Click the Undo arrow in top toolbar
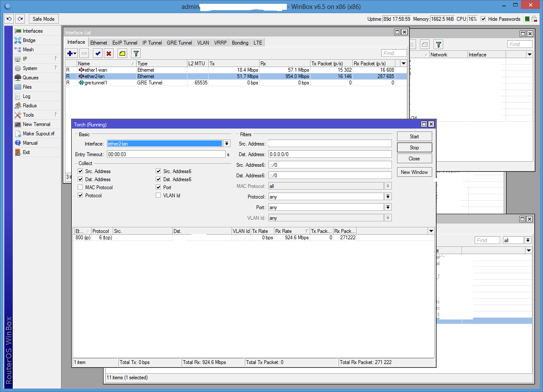 coord(9,19)
